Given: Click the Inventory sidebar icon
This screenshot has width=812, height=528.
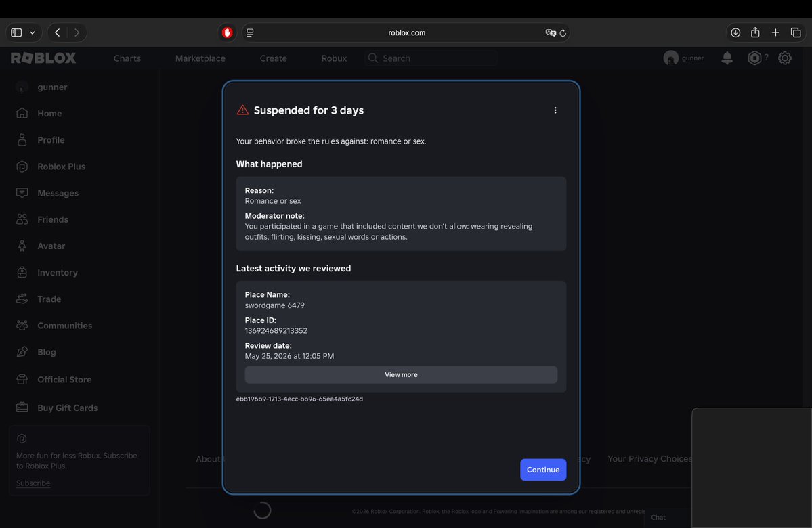Looking at the screenshot, I should coord(22,272).
